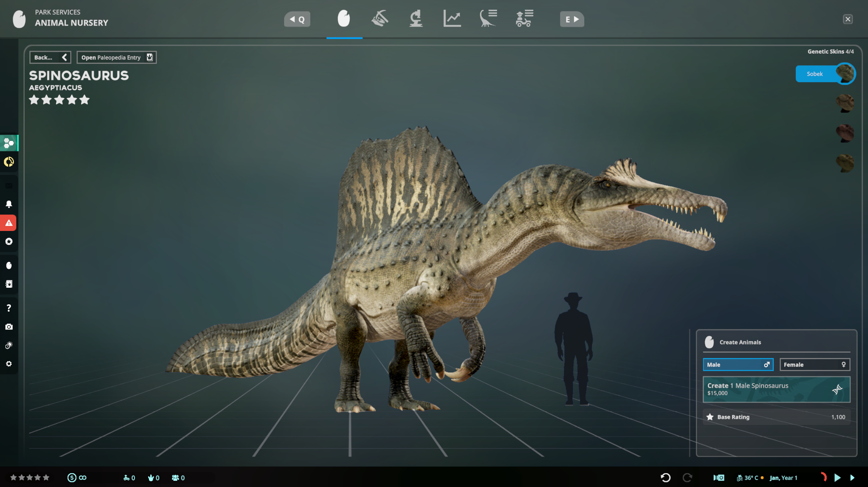Click the 36° C temperature readout
Viewport: 868px width, 487px height.
coord(750,478)
